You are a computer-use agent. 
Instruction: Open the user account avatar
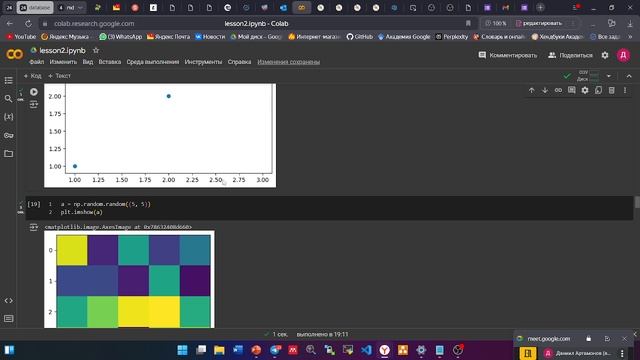point(623,55)
